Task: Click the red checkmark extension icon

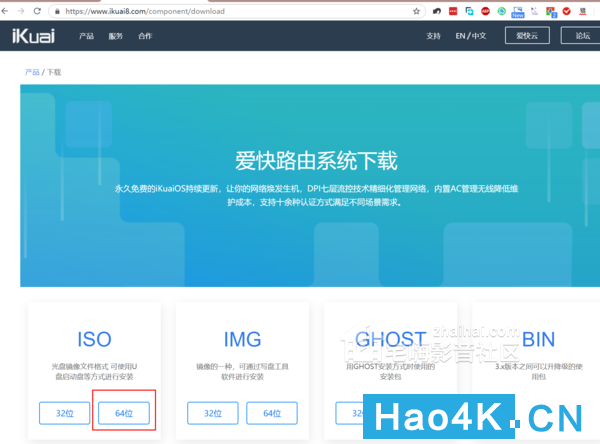Action: pos(567,11)
